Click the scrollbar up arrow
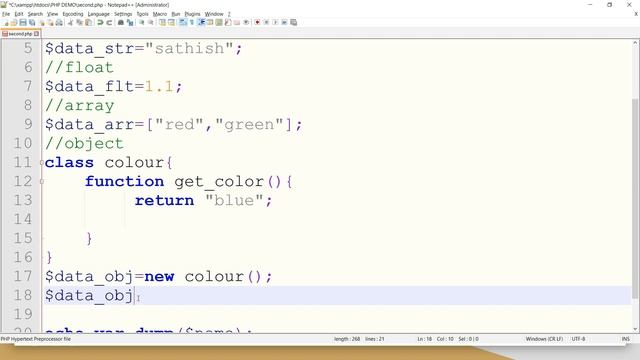Viewport: 640px width, 360px height. (x=635, y=42)
